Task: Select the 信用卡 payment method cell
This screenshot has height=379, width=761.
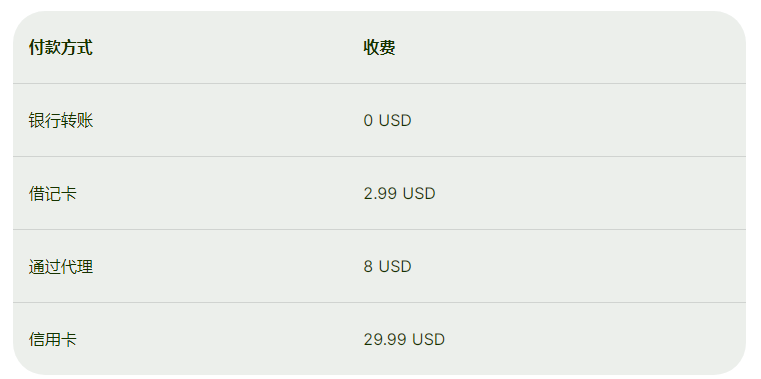Action: 52,339
